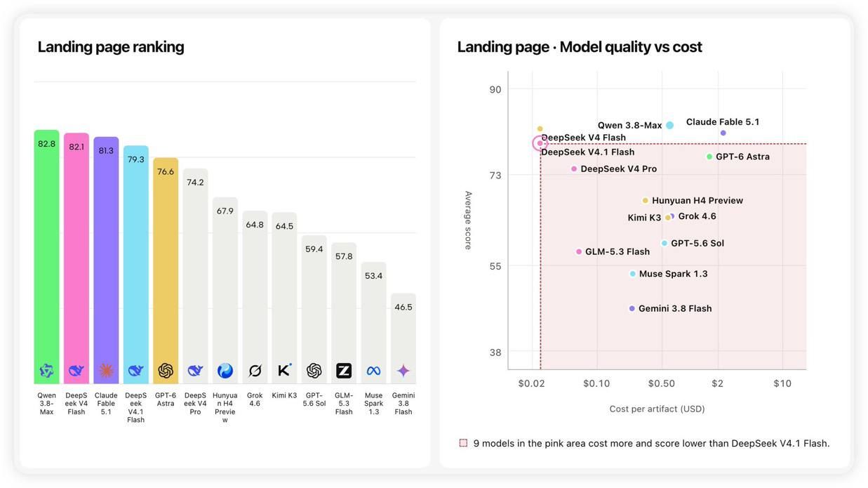This screenshot has width=868, height=488.
Task: Select the purple scatter dot for Claude Fable 5.1
Action: pyautogui.click(x=723, y=133)
